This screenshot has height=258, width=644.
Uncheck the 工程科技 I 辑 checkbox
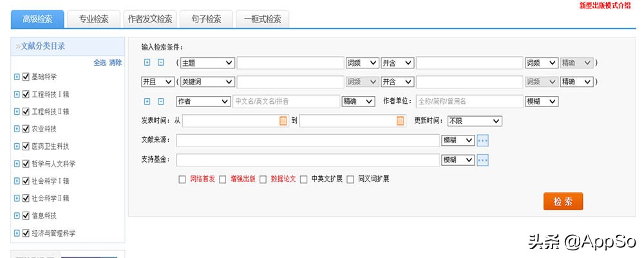click(26, 94)
